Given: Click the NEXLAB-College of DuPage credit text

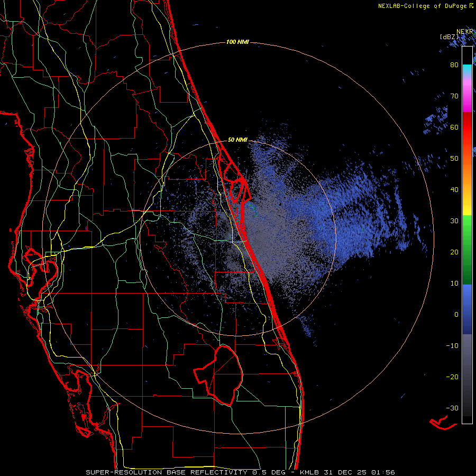Looking at the screenshot, I should (x=426, y=6).
